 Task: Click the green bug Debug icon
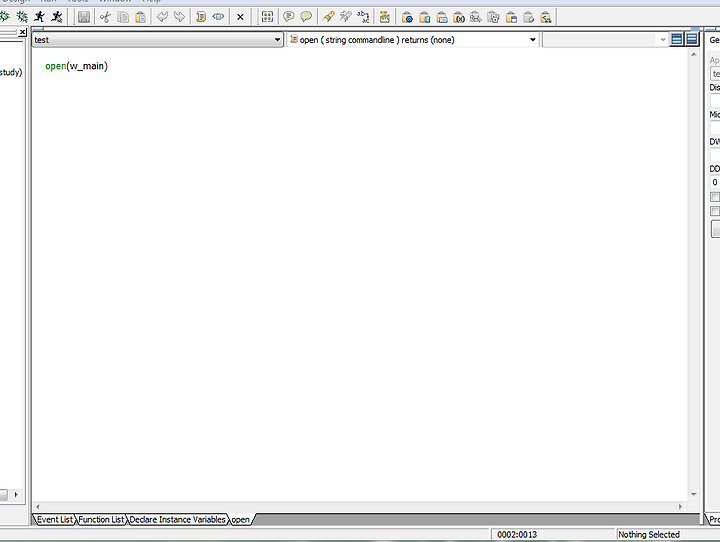pos(5,17)
